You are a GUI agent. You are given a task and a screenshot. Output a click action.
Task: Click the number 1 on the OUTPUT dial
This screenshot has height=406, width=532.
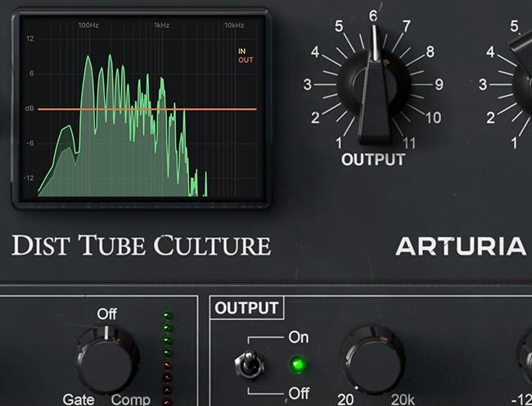tap(339, 143)
